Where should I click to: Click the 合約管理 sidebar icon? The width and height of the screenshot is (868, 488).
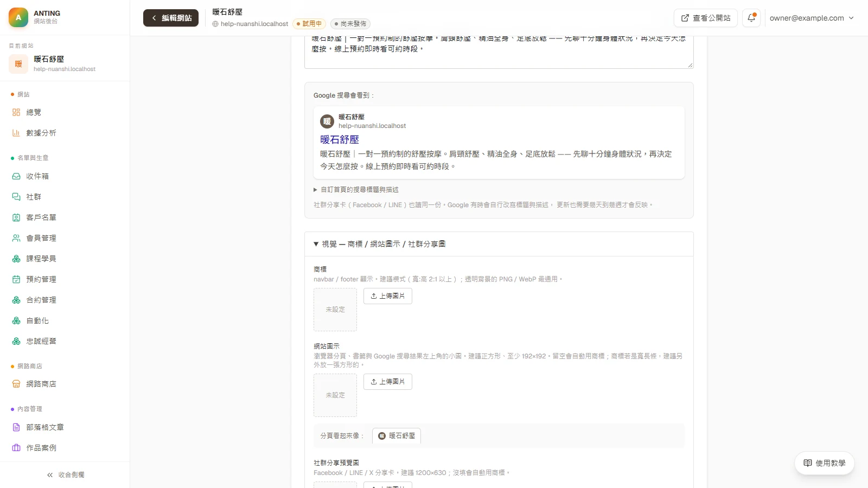[x=16, y=300]
